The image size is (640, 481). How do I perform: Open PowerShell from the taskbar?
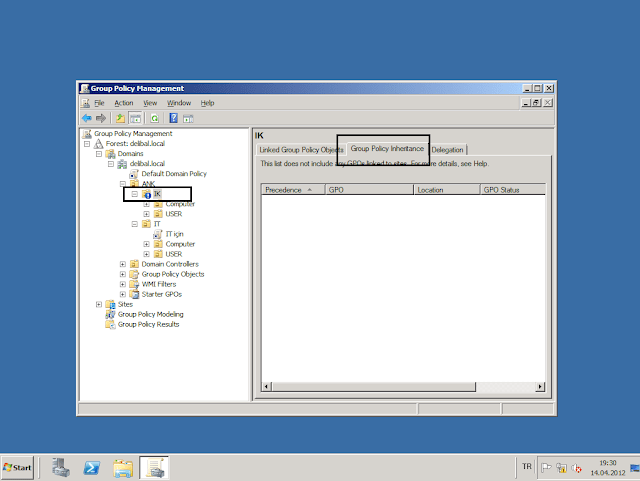click(x=90, y=467)
